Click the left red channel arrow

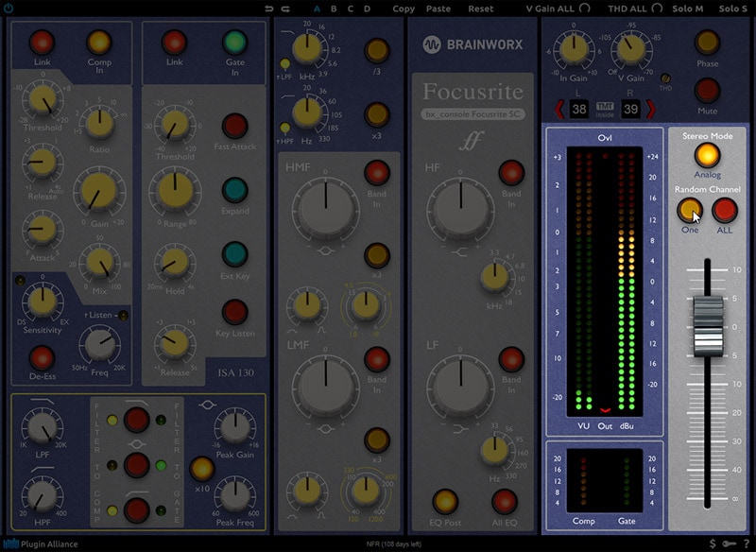tap(558, 110)
